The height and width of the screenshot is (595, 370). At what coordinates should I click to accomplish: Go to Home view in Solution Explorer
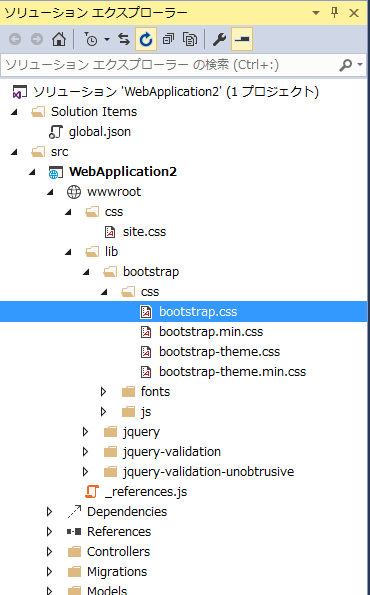[59, 39]
